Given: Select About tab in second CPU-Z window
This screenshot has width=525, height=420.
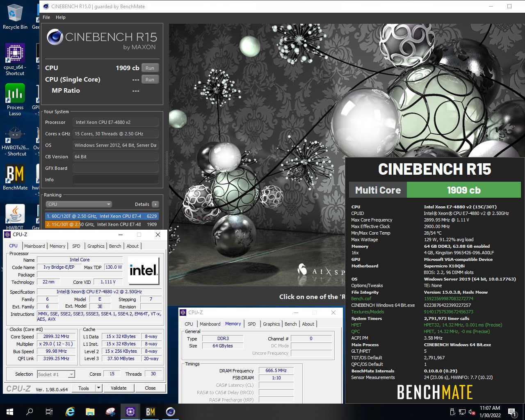Looking at the screenshot, I should tap(308, 324).
